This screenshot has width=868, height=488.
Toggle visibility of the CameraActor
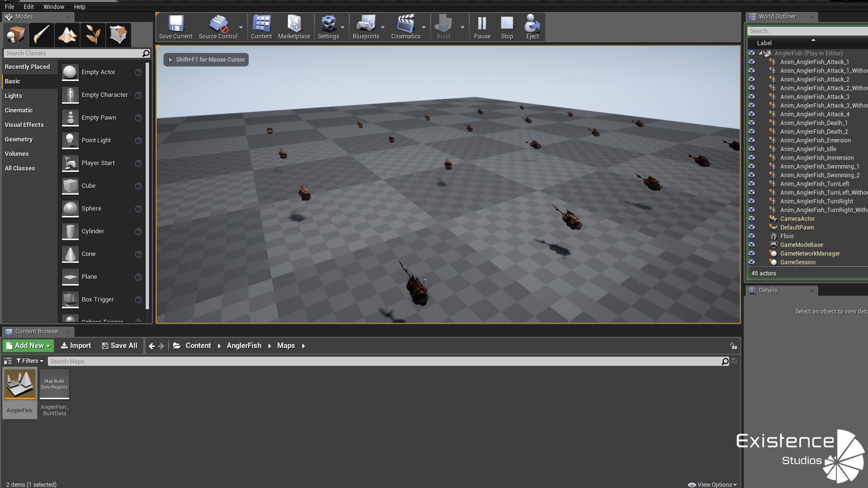tap(751, 219)
